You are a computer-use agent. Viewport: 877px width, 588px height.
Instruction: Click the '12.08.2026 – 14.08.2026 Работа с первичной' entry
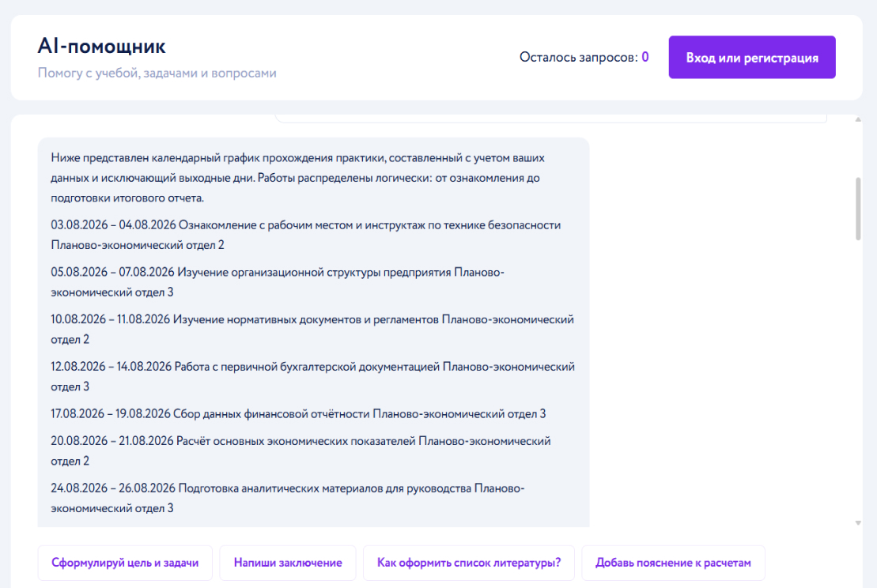312,377
